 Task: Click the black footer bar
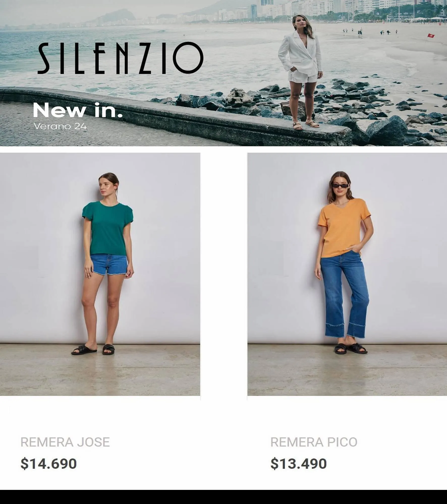click(x=224, y=497)
